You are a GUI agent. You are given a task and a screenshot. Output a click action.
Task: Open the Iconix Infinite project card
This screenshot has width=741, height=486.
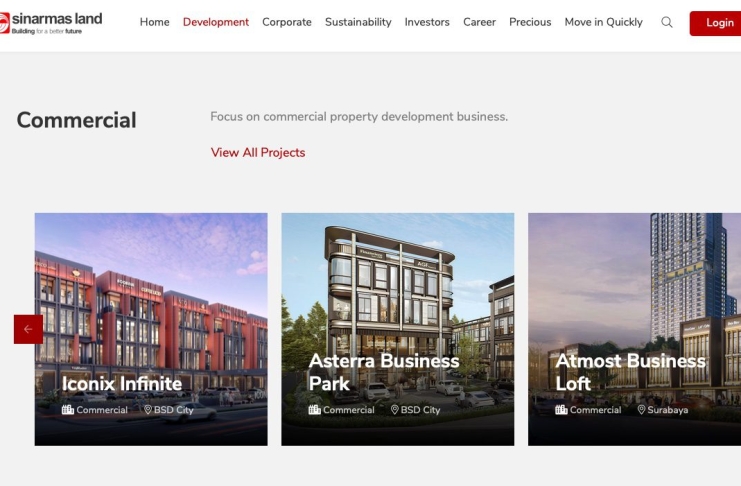(x=151, y=329)
